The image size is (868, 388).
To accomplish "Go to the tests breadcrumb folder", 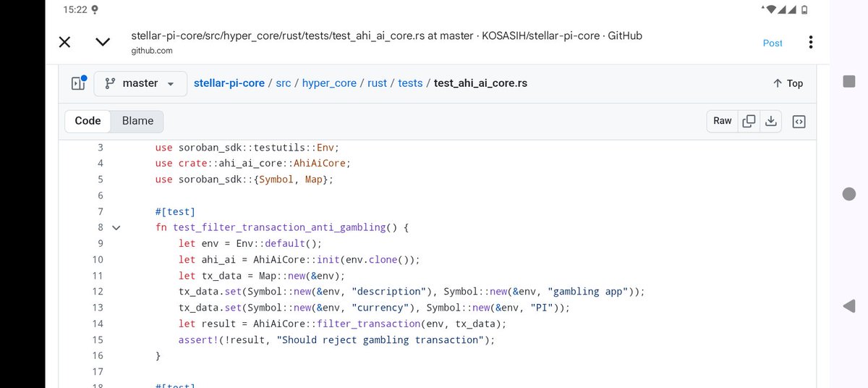I will [410, 83].
